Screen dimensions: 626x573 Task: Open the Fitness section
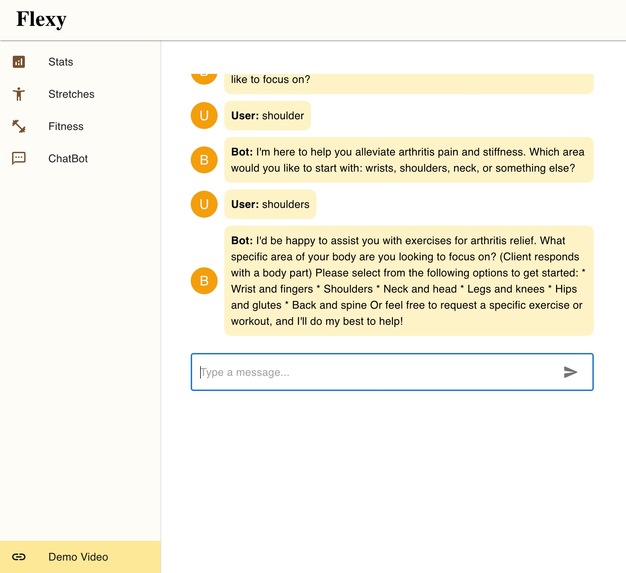[80, 126]
